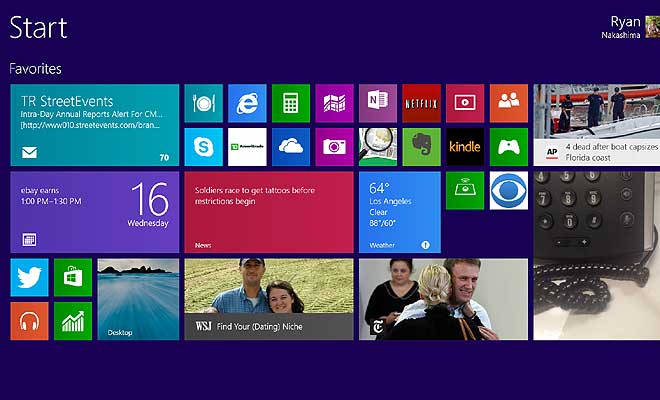
Task: Open WSJ Find Your (Dating) Niche story
Action: pyautogui.click(x=269, y=299)
